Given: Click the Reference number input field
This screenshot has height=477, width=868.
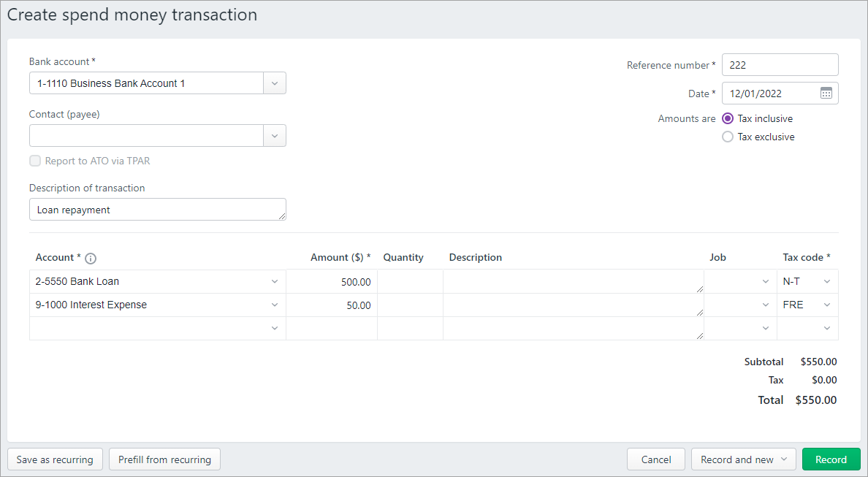Looking at the screenshot, I should [x=780, y=64].
